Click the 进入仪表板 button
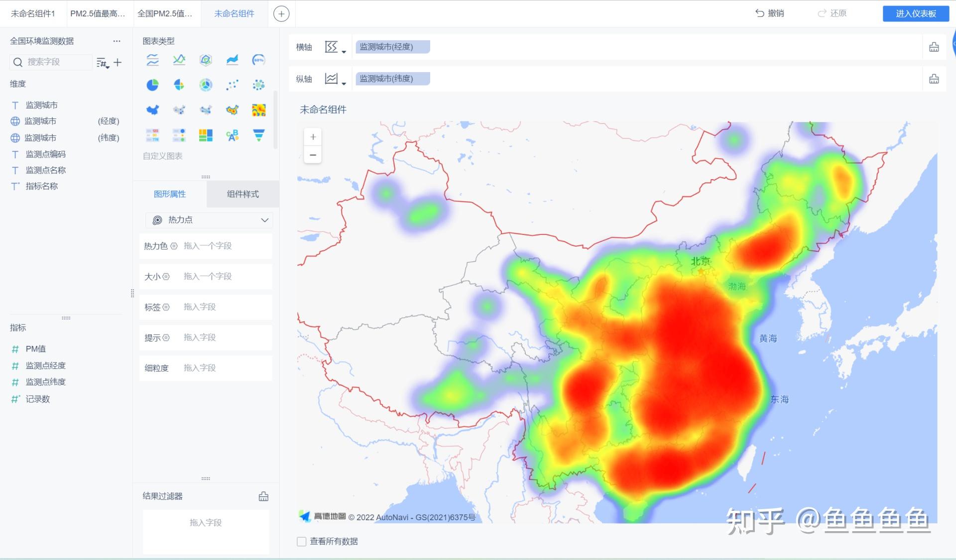956x560 pixels. (916, 13)
